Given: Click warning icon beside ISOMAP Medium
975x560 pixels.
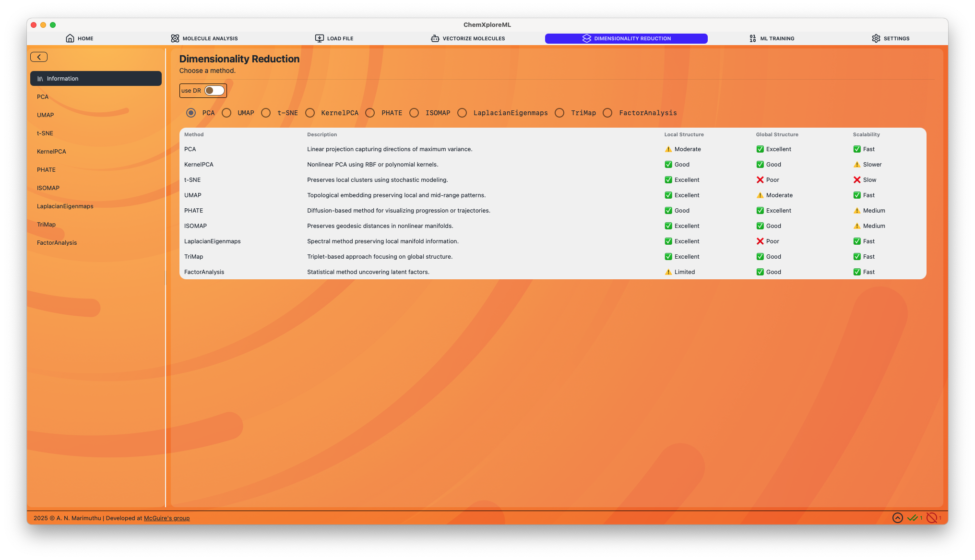Looking at the screenshot, I should pyautogui.click(x=857, y=226).
